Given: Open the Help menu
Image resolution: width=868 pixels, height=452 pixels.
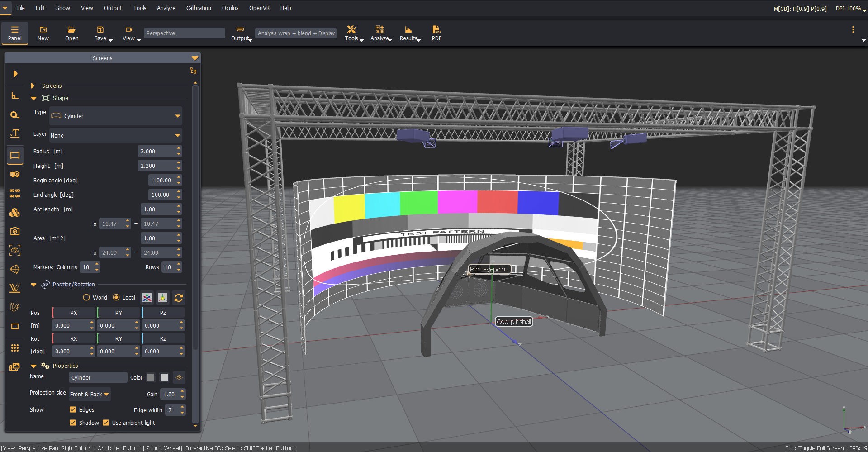Looking at the screenshot, I should pos(285,8).
